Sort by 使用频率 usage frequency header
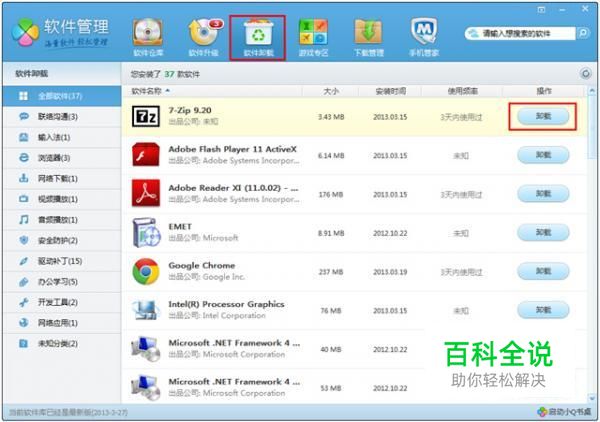 (462, 91)
